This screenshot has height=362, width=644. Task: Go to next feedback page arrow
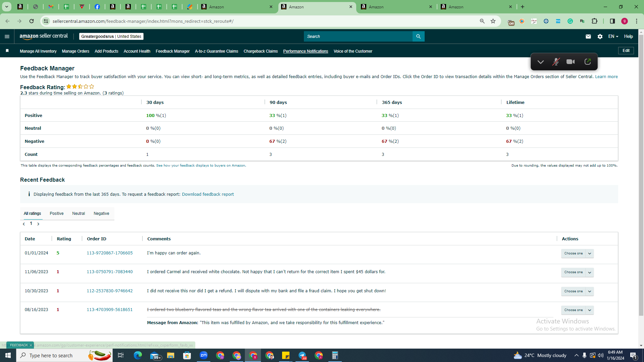[x=38, y=224]
